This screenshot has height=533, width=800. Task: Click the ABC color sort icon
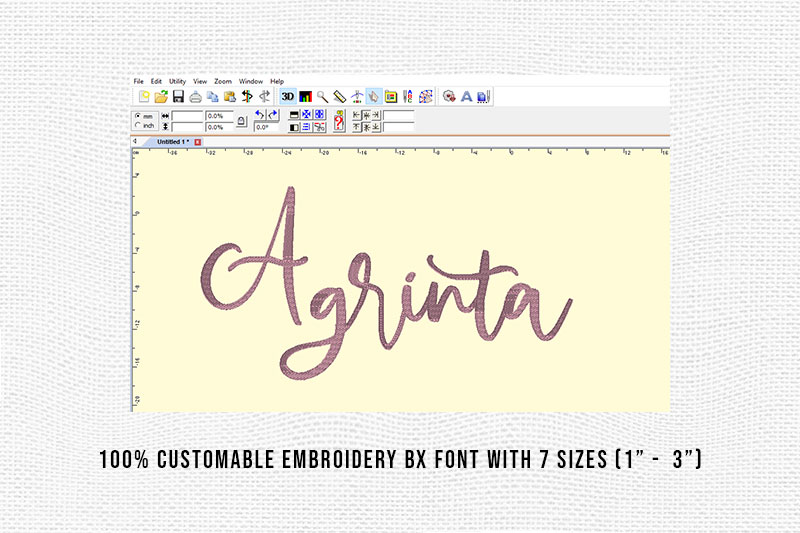click(408, 96)
